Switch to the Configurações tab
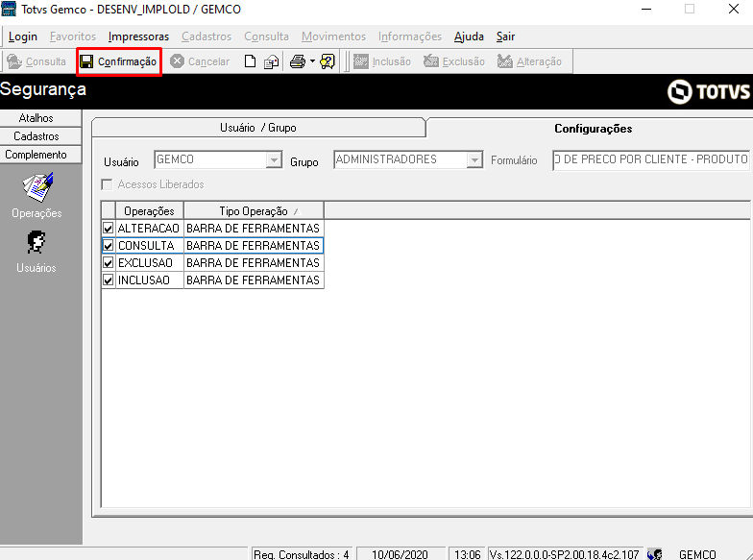This screenshot has width=753, height=560. coord(593,129)
